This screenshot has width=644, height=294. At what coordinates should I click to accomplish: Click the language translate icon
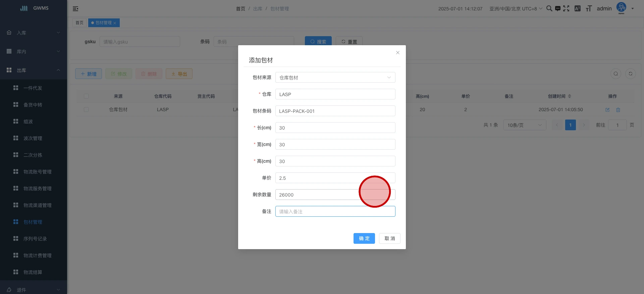tap(577, 8)
